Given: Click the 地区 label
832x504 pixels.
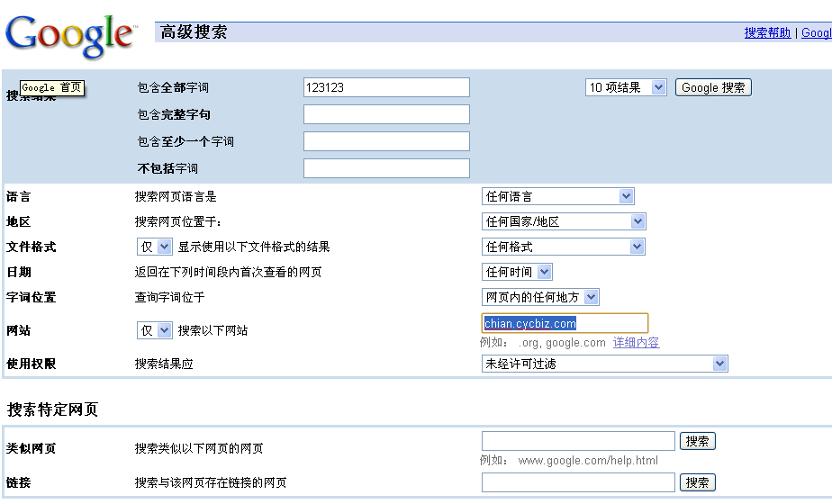Looking at the screenshot, I should click(19, 221).
